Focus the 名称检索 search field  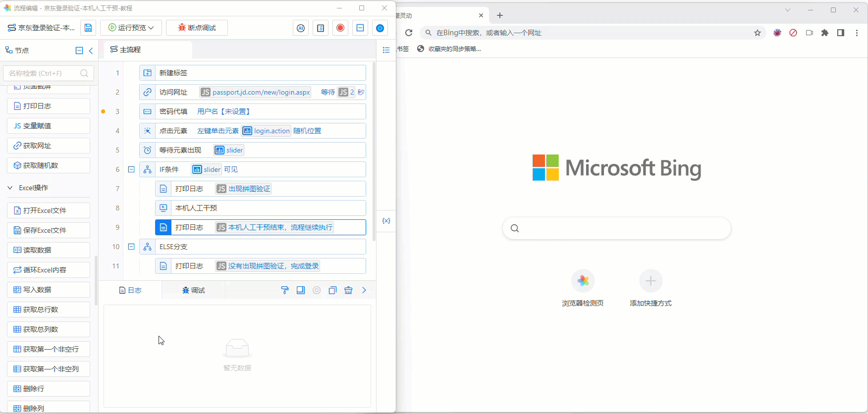point(49,73)
